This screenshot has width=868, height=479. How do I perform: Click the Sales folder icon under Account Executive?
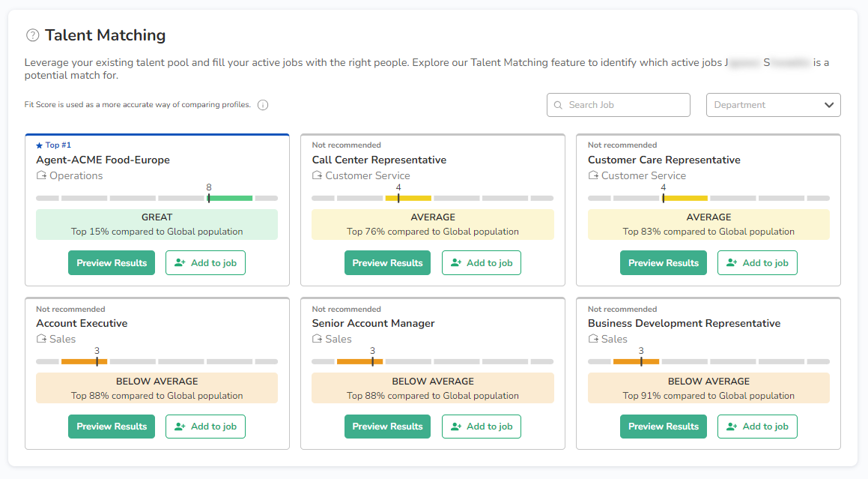(x=41, y=339)
